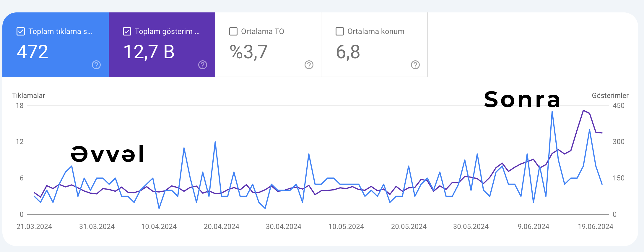This screenshot has width=644, height=252.
Task: Uncheck the Toplam tıklama checkbox
Action: tap(21, 31)
